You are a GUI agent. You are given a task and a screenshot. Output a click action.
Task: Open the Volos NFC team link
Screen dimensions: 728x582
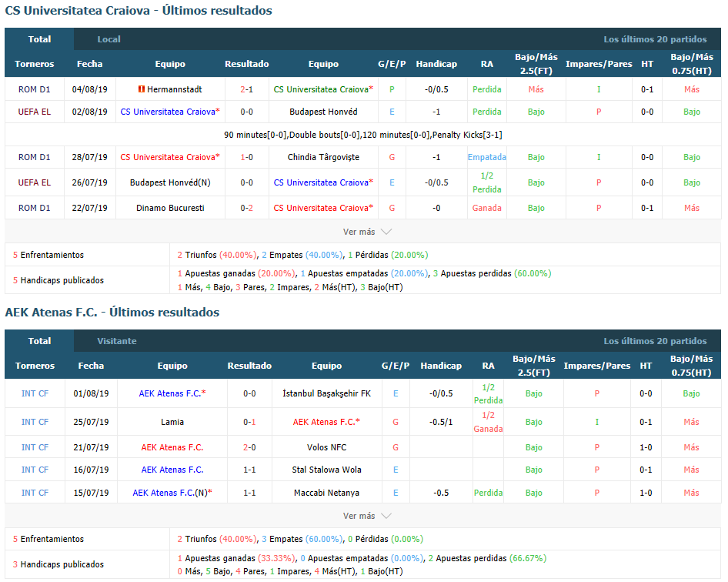tap(326, 447)
